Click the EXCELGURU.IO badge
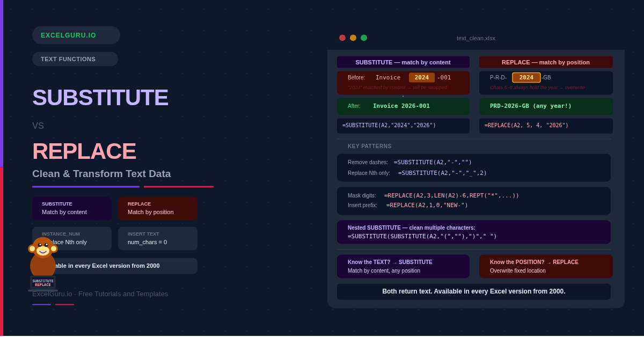Viewport: 644px width, 337px height. point(76,35)
